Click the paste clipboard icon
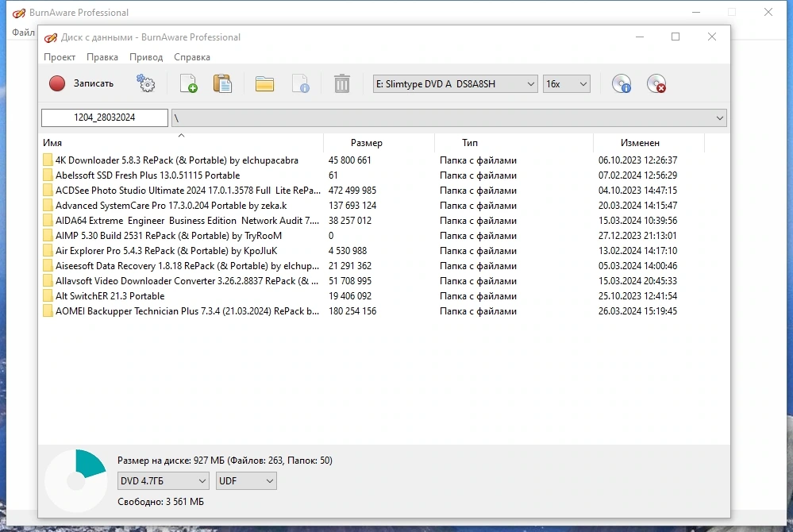Screen dimensions: 793x532 point(222,83)
